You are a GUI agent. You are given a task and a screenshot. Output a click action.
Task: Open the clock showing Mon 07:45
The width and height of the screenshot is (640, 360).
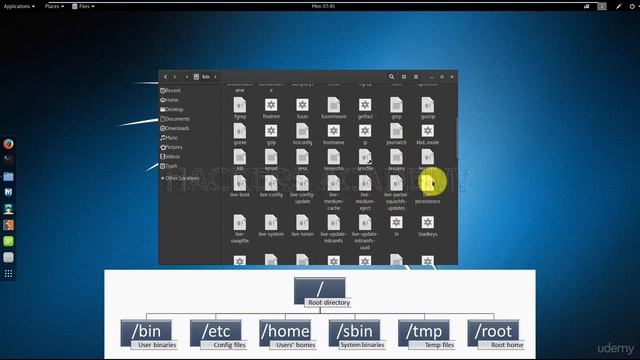tap(323, 6)
